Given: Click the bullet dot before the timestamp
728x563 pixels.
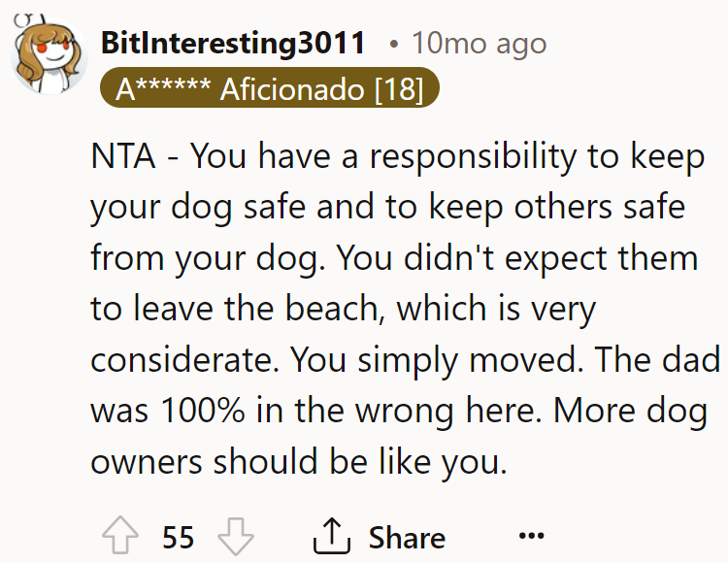Looking at the screenshot, I should (394, 45).
